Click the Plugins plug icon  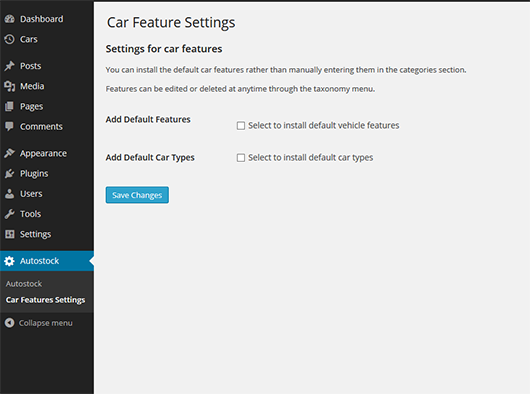[x=9, y=174]
